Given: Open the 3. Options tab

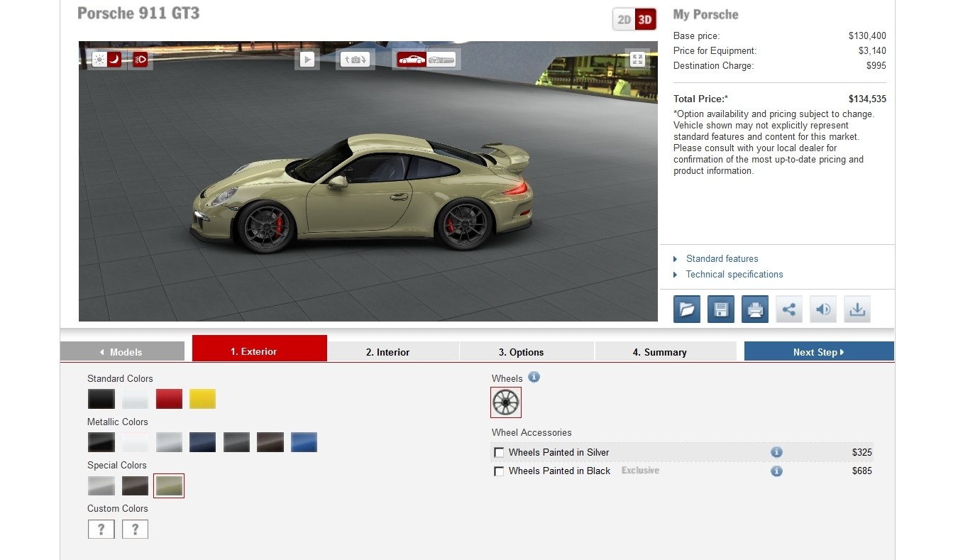Looking at the screenshot, I should [527, 351].
